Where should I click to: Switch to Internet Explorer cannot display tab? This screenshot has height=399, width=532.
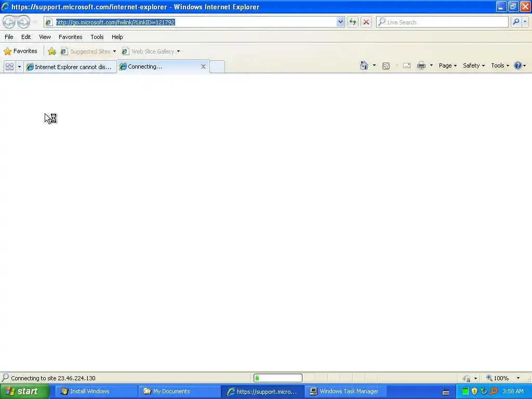click(70, 67)
